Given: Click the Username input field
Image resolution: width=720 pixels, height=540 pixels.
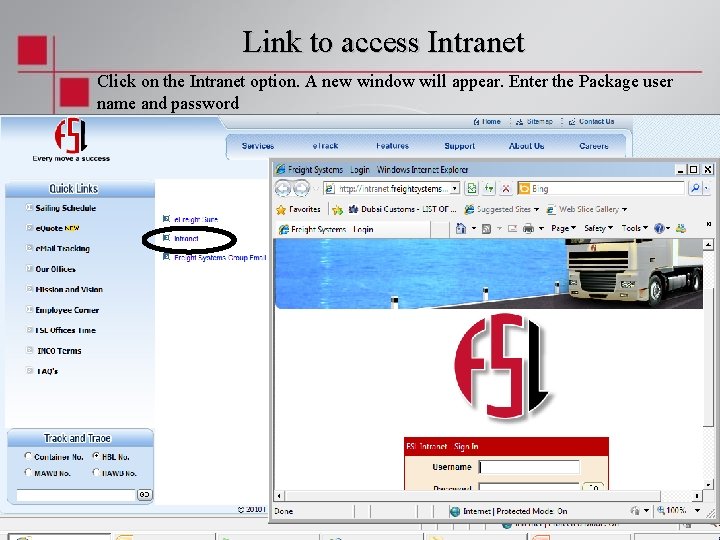Looking at the screenshot, I should [x=529, y=467].
